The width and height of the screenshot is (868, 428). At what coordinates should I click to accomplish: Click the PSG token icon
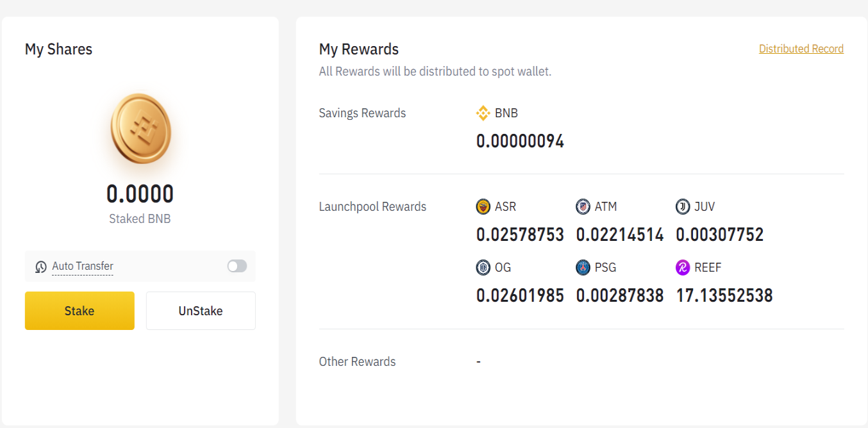(583, 267)
